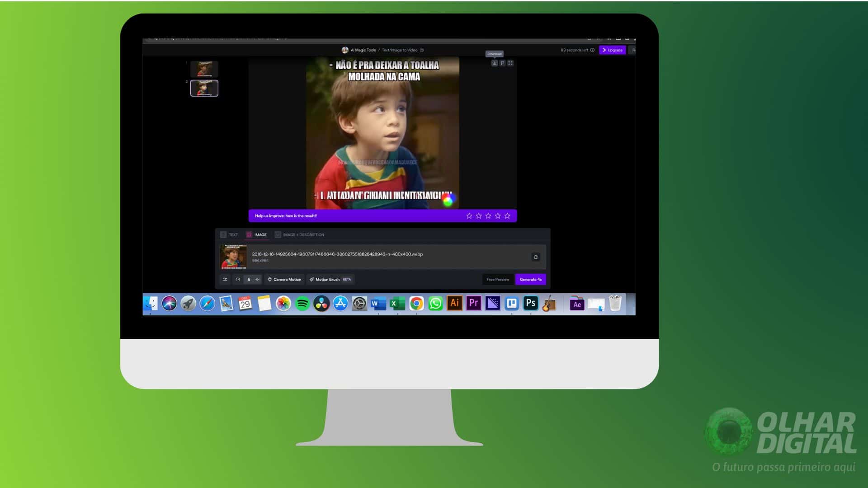Click the help icon next to Text/Image to Video

coord(422,50)
